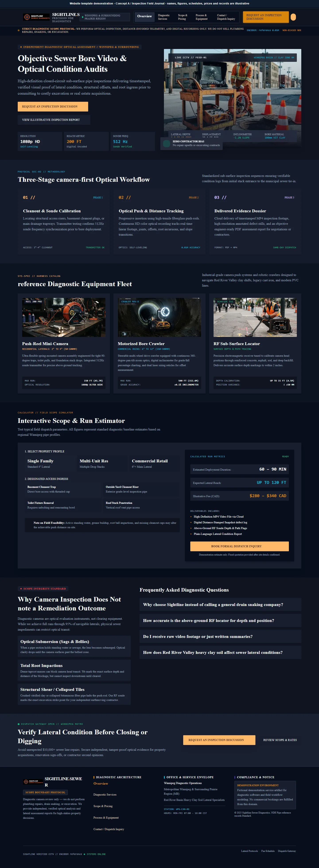Follow footer Contact / Dispatch Inquiry link

click(109, 829)
